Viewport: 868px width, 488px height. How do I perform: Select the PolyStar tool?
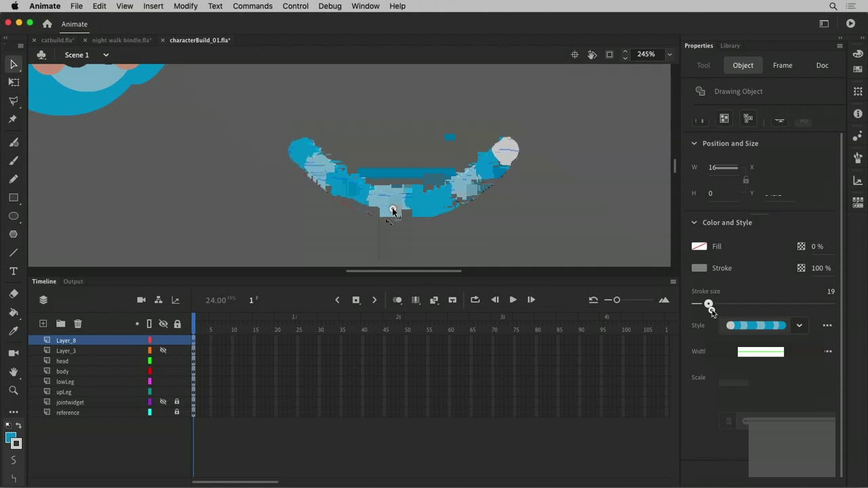coord(14,235)
